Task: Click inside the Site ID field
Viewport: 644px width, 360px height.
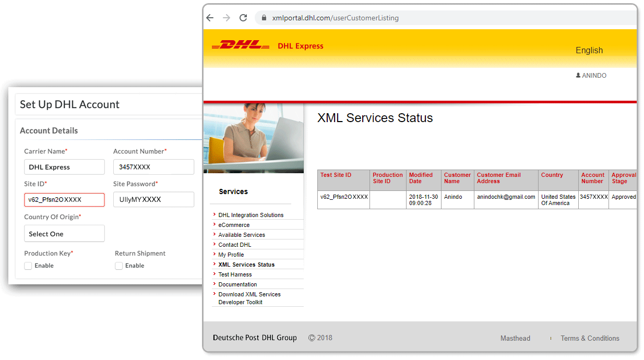Action: click(64, 199)
